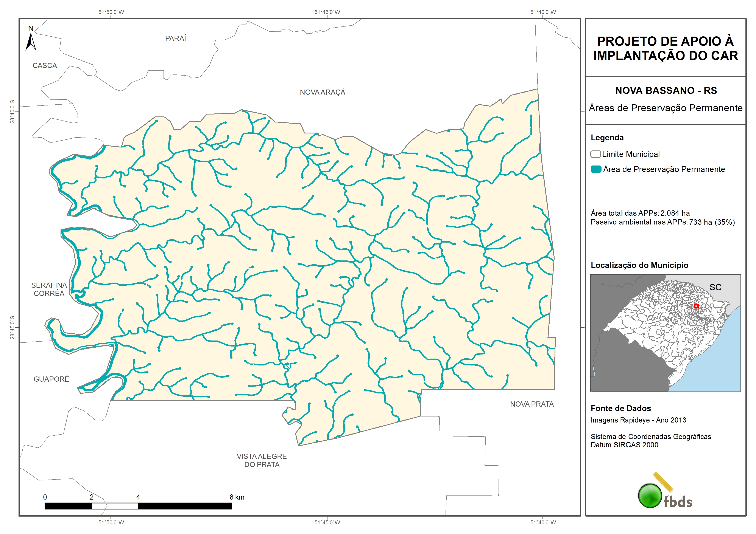Click the GUAPORÉ municipality label

51,379
